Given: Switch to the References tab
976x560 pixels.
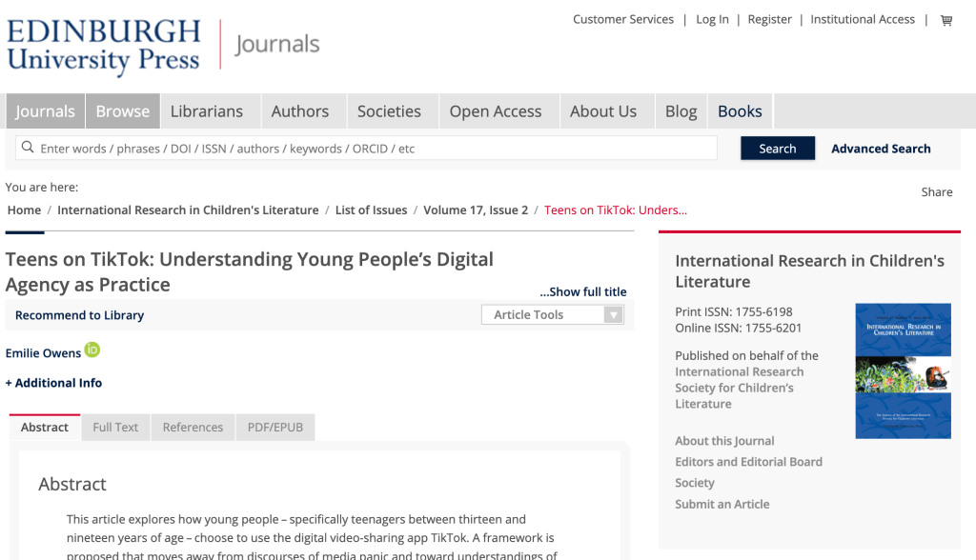Looking at the screenshot, I should 193,428.
